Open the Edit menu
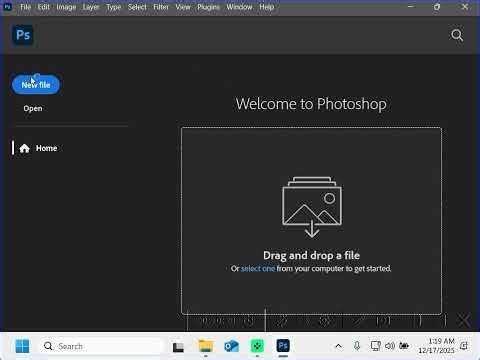The width and height of the screenshot is (480, 360). coord(43,7)
